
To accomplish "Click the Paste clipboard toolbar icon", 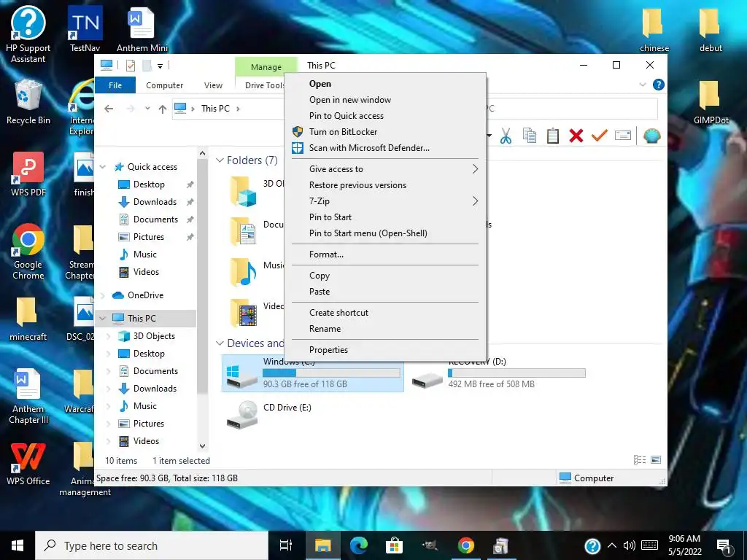I will 553,136.
